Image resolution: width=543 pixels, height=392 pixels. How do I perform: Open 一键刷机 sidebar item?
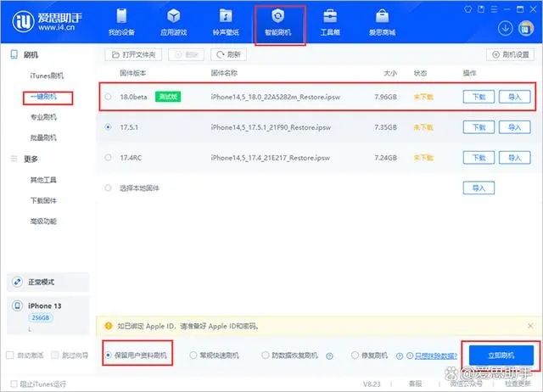(43, 97)
